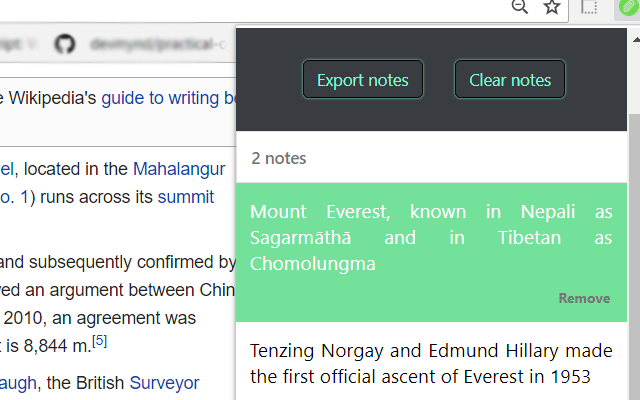Click the popup scrollbar up arrow

636,40
